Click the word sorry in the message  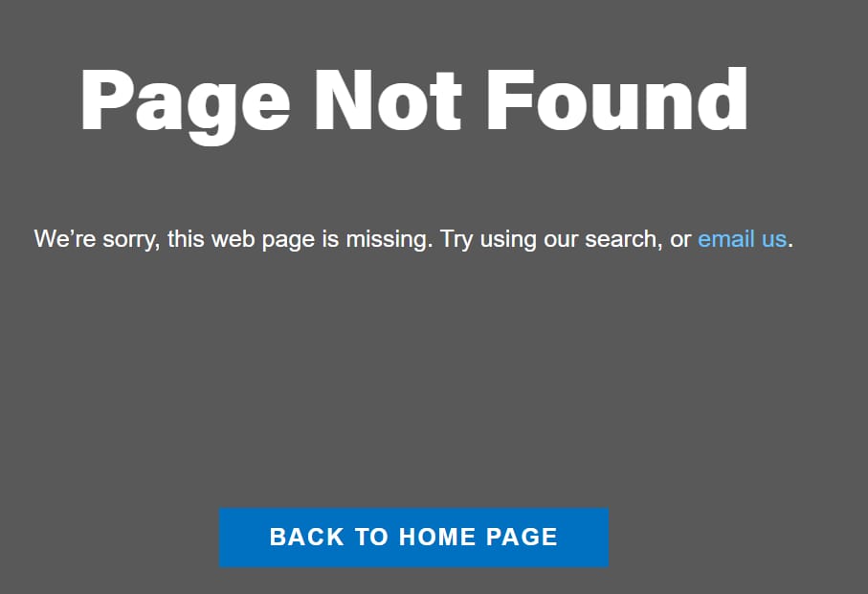131,240
